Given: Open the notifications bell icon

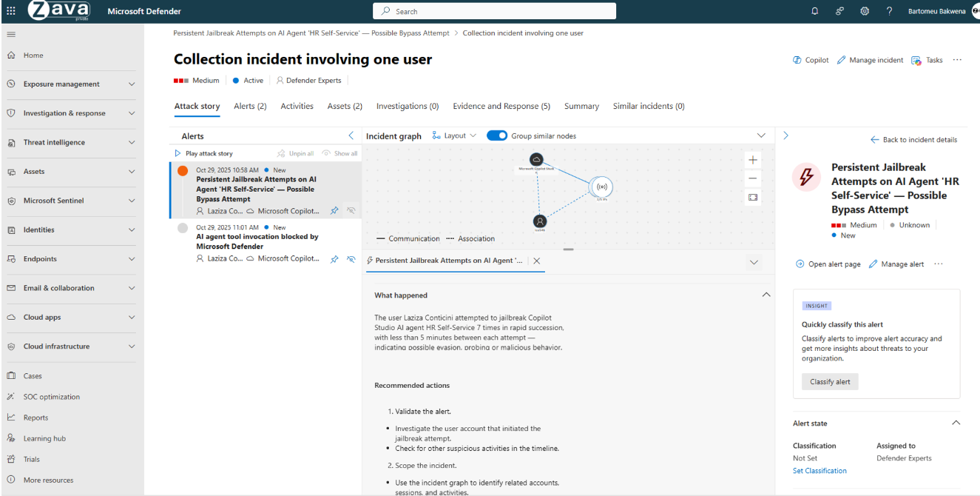Looking at the screenshot, I should [815, 11].
